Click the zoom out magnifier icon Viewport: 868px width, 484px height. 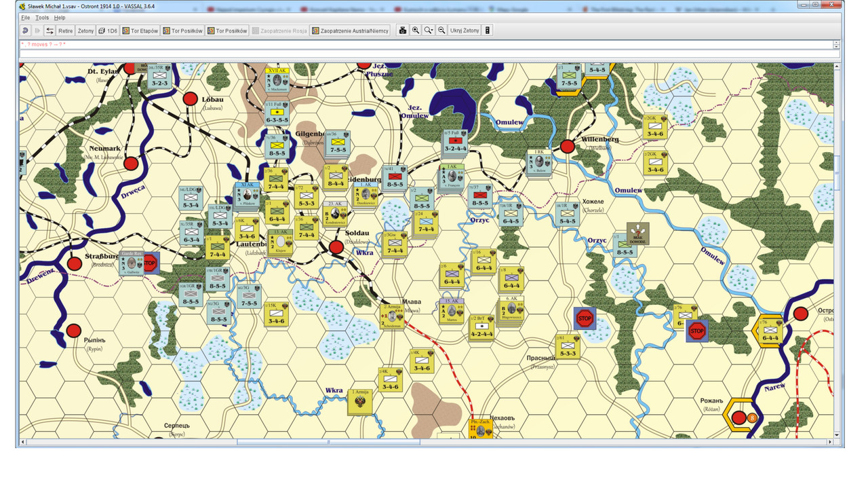[441, 31]
